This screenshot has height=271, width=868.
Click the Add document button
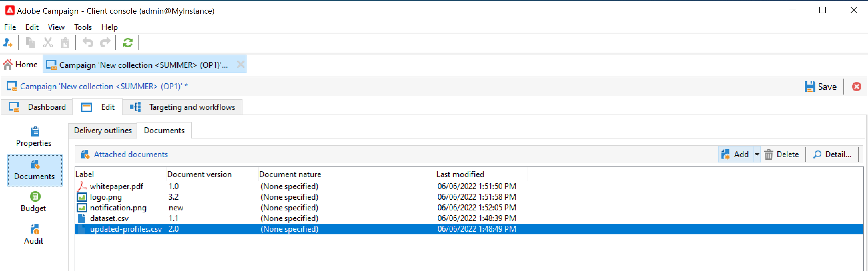coord(735,154)
